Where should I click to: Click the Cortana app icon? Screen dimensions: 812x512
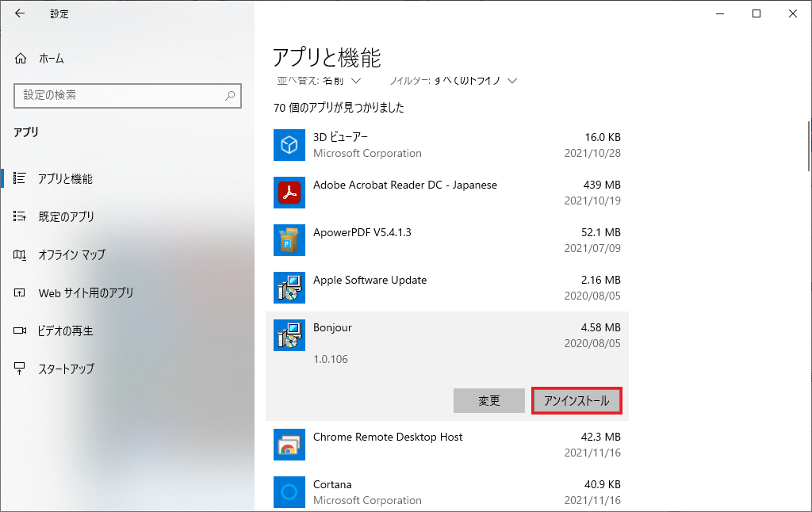tap(289, 491)
